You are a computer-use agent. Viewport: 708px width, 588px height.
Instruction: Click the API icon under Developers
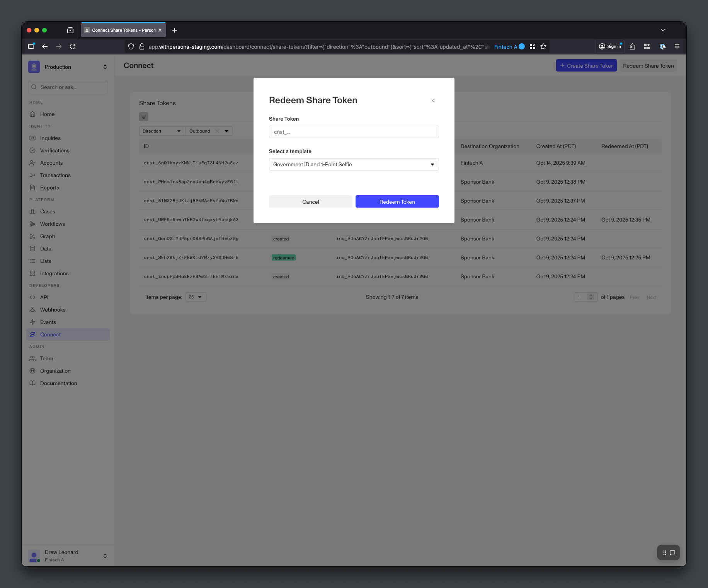point(33,297)
